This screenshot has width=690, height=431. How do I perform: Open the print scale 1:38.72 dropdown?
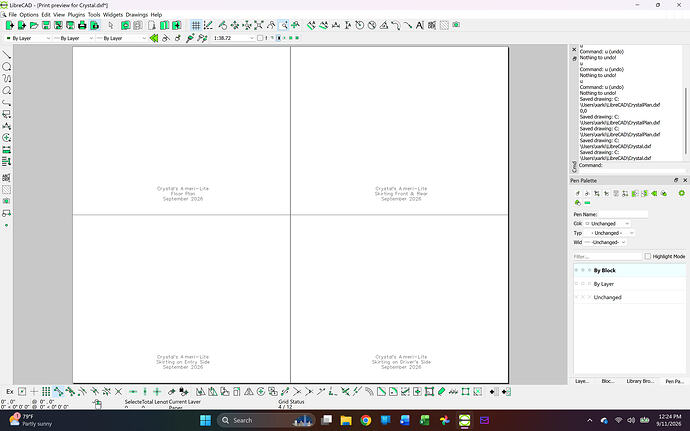click(233, 38)
